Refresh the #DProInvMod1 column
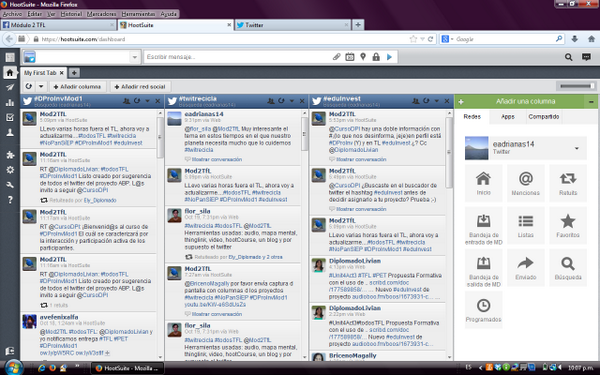Viewport: 600px width, 375px height. [137, 101]
